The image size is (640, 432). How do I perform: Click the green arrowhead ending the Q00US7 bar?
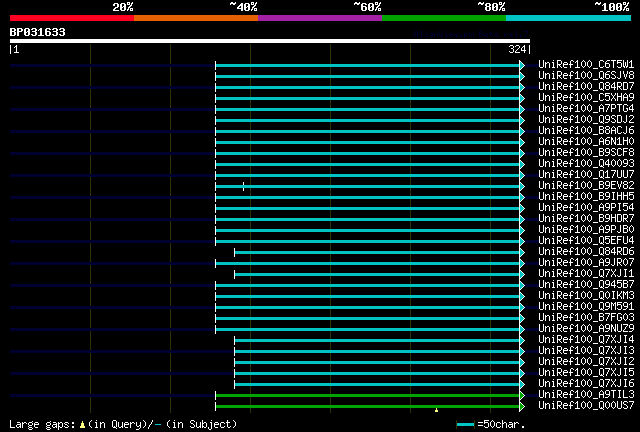pos(522,407)
